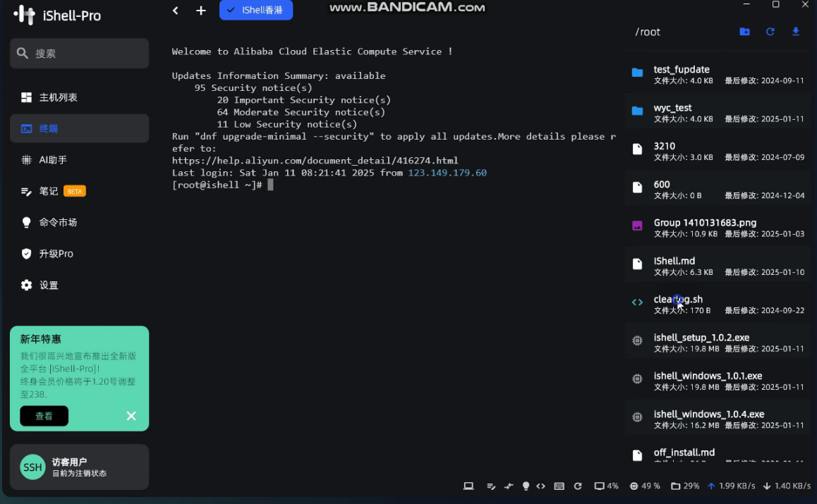The image size is (817, 504).
Task: Collapse sidebar using the left chevron
Action: (x=176, y=11)
